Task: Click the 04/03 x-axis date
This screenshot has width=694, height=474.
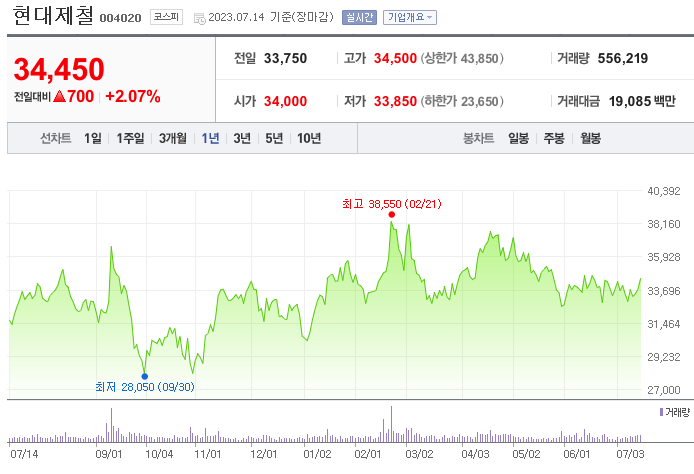Action: (475, 454)
